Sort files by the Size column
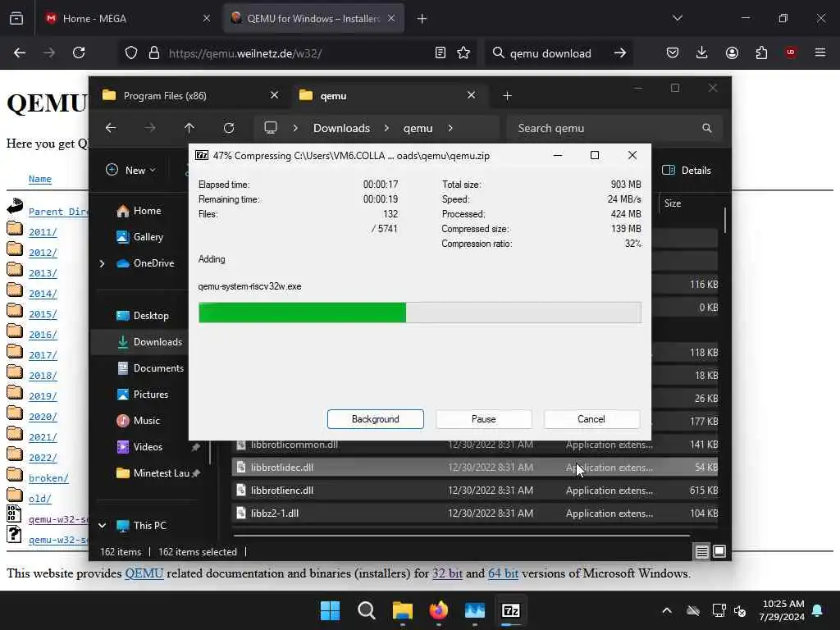This screenshot has height=630, width=840. (x=673, y=203)
